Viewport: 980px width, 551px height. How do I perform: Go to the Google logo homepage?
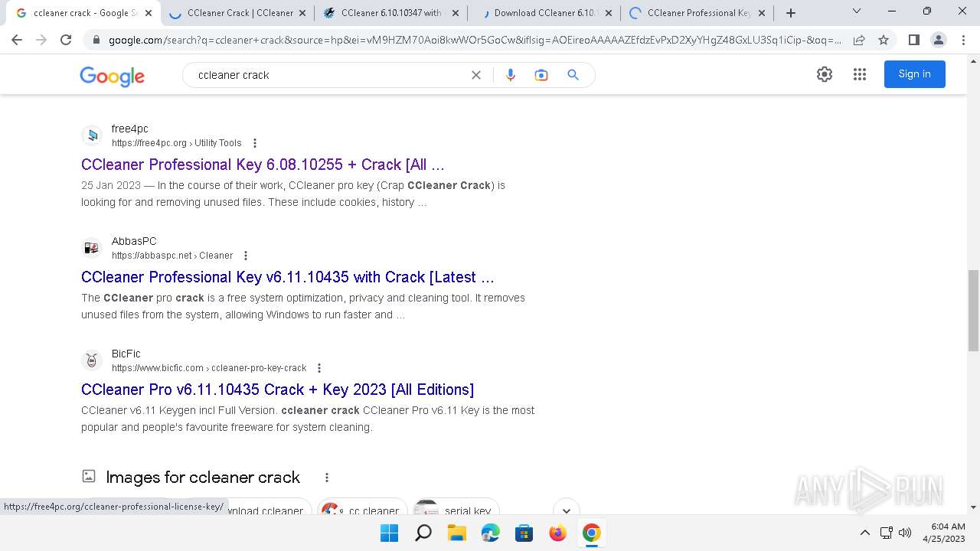[x=112, y=76]
